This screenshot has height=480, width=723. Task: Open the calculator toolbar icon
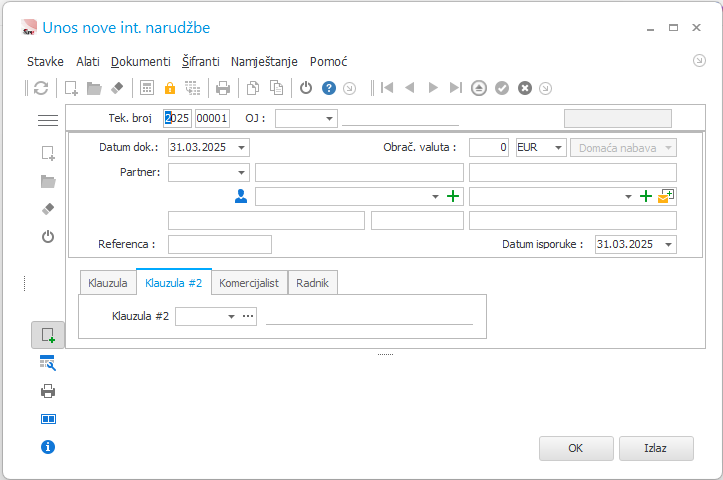click(x=147, y=88)
